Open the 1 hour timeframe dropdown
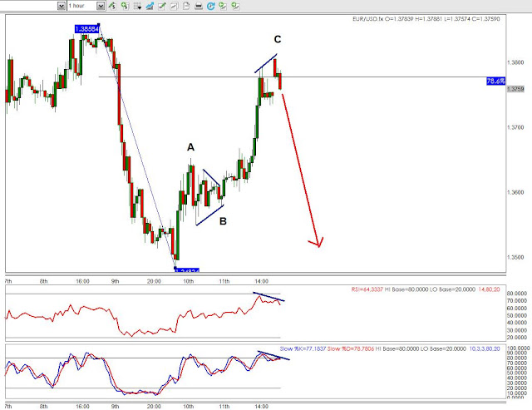 101,6
